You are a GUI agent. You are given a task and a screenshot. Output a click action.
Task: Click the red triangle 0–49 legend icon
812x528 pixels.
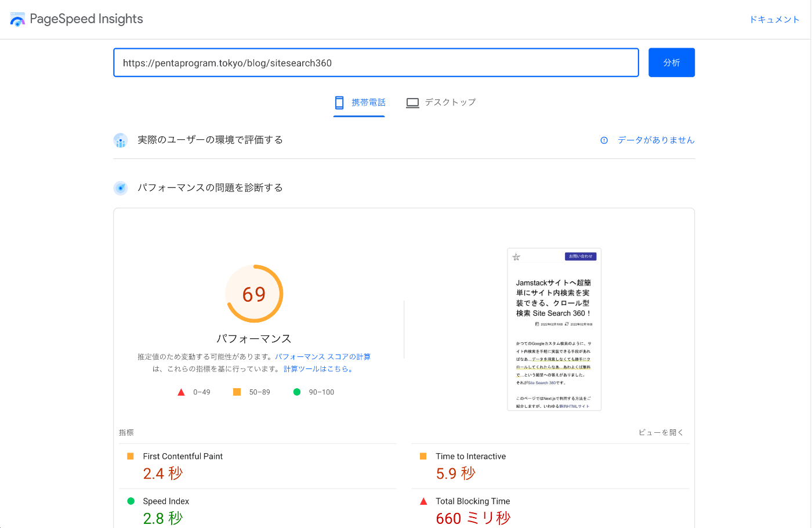coord(181,392)
